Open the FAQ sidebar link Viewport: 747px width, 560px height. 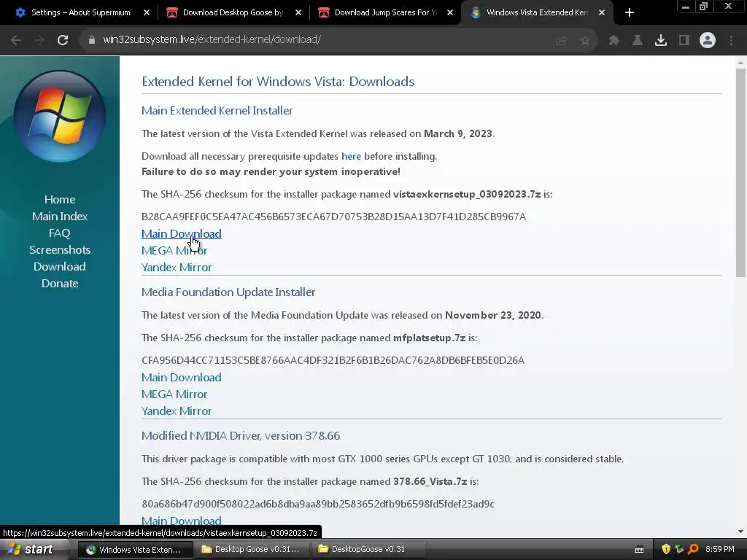pos(60,233)
